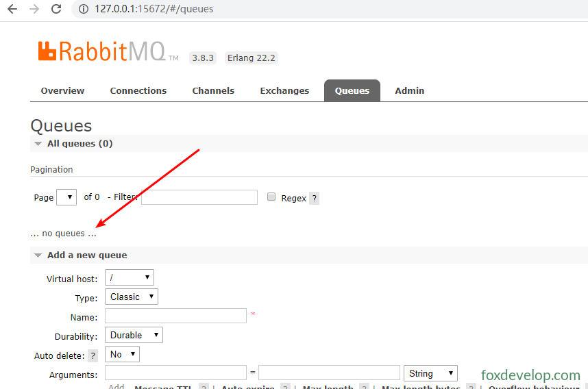Open the queue Type Classic dropdown
The width and height of the screenshot is (588, 389).
pos(132,297)
